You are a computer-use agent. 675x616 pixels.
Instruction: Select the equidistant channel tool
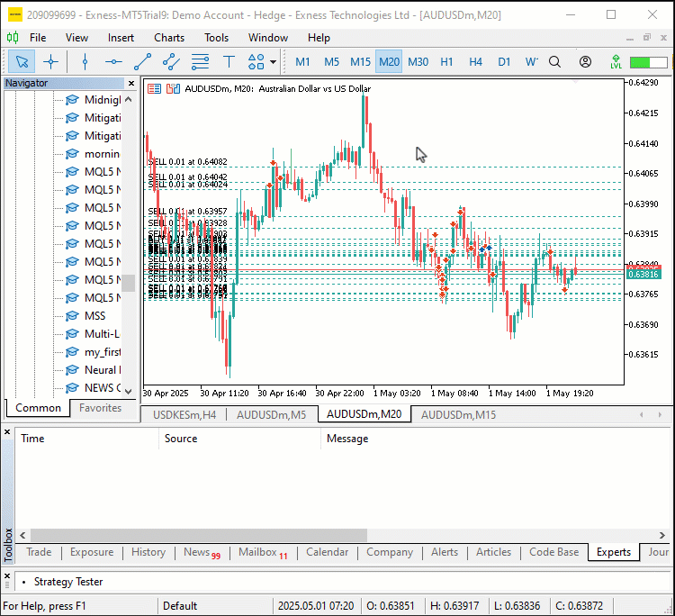(x=171, y=62)
